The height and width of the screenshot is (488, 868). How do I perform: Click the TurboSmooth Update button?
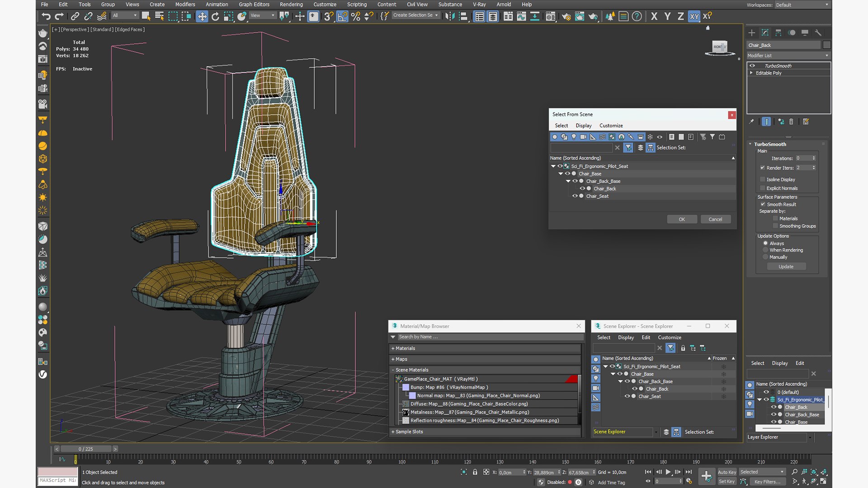coord(786,267)
